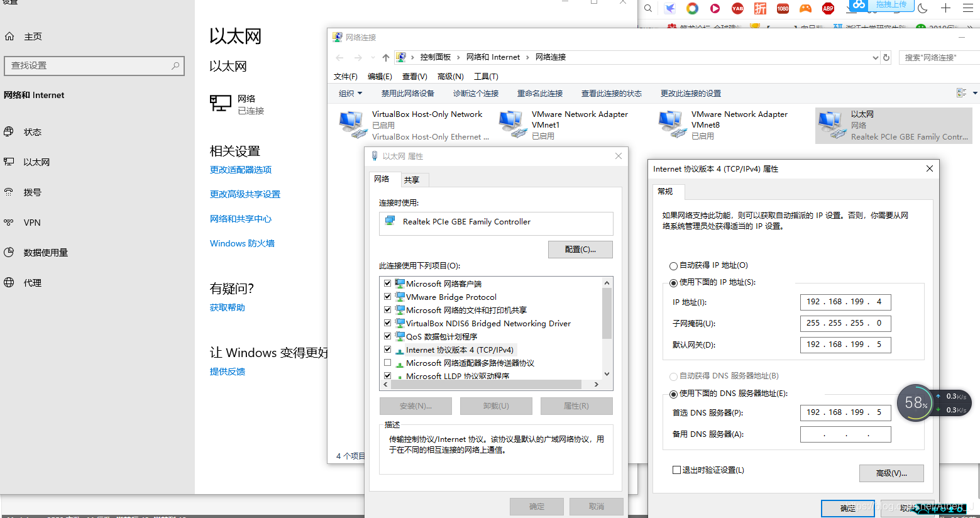The image size is (980, 518).
Task: Click the ABP ad blocker icon
Action: click(x=829, y=8)
